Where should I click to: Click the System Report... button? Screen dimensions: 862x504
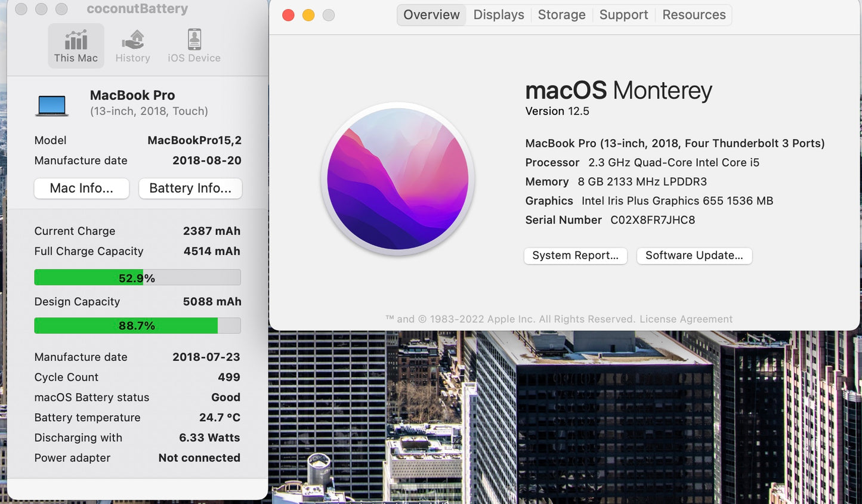pyautogui.click(x=575, y=255)
